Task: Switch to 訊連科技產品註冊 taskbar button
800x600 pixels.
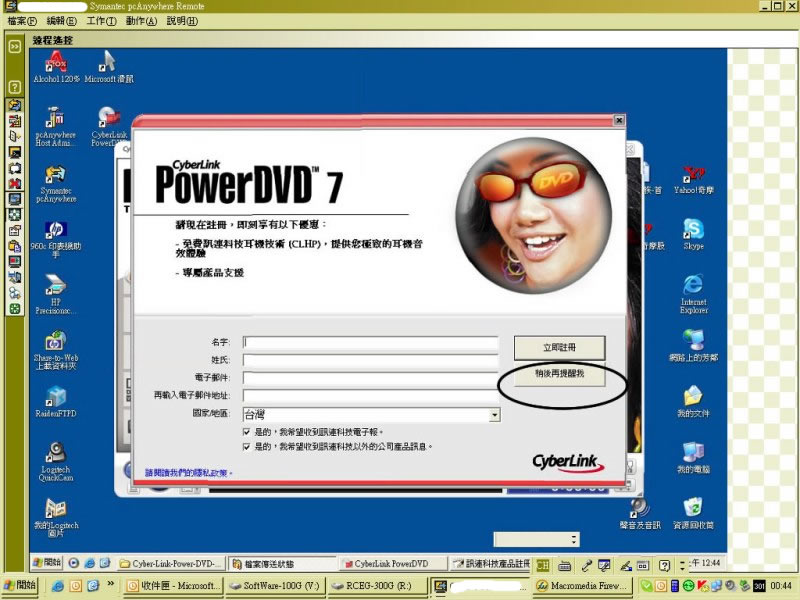Action: pos(491,564)
